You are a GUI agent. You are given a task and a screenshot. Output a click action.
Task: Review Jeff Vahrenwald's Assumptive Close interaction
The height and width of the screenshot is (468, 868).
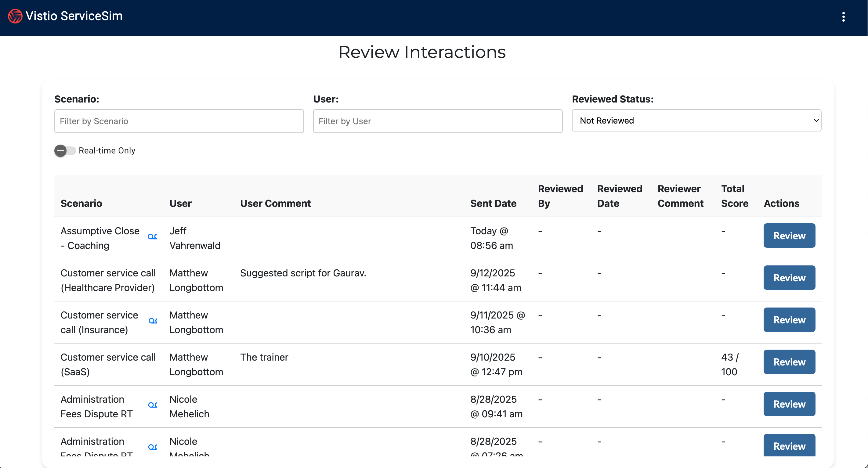pyautogui.click(x=789, y=236)
